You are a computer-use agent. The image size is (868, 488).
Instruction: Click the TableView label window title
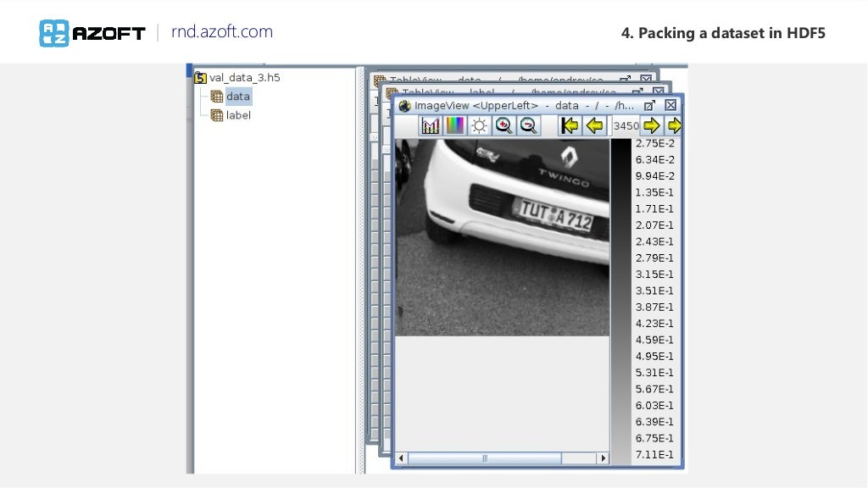509,91
